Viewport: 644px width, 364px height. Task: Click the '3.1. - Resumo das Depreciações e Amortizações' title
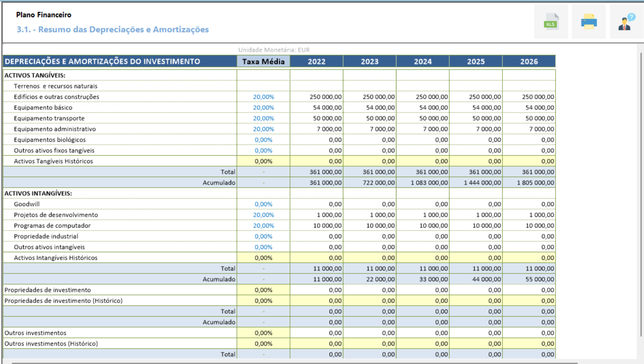[113, 29]
